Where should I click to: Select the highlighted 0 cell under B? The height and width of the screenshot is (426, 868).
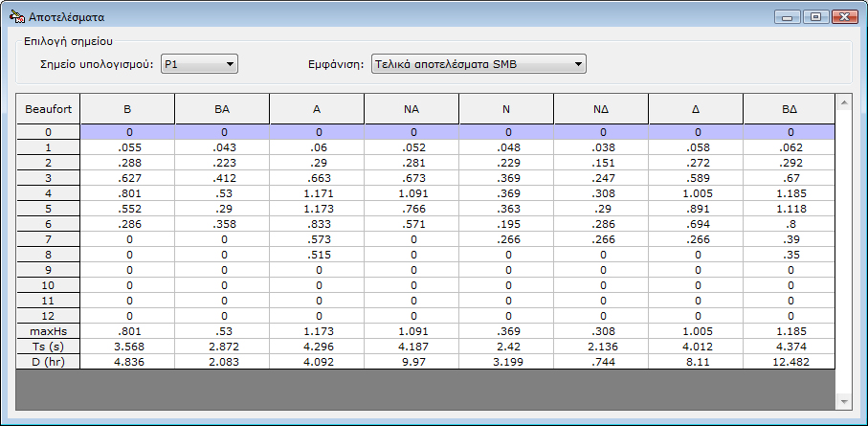pyautogui.click(x=127, y=131)
